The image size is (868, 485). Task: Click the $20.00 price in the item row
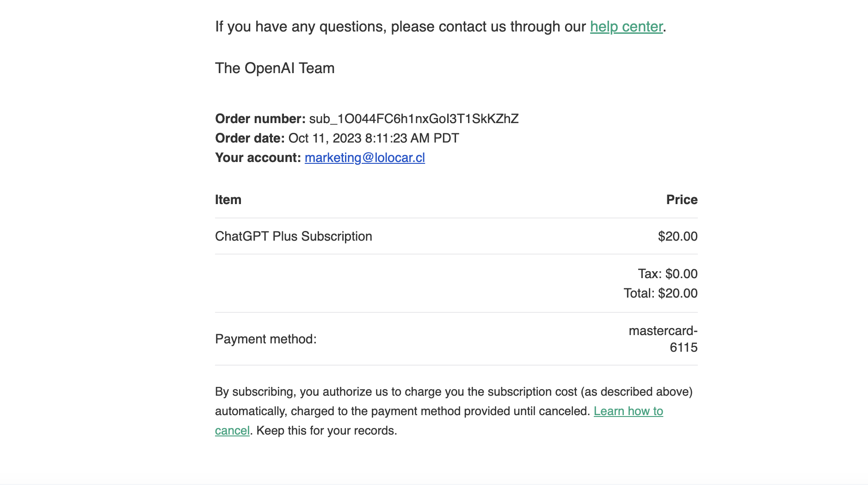click(677, 236)
